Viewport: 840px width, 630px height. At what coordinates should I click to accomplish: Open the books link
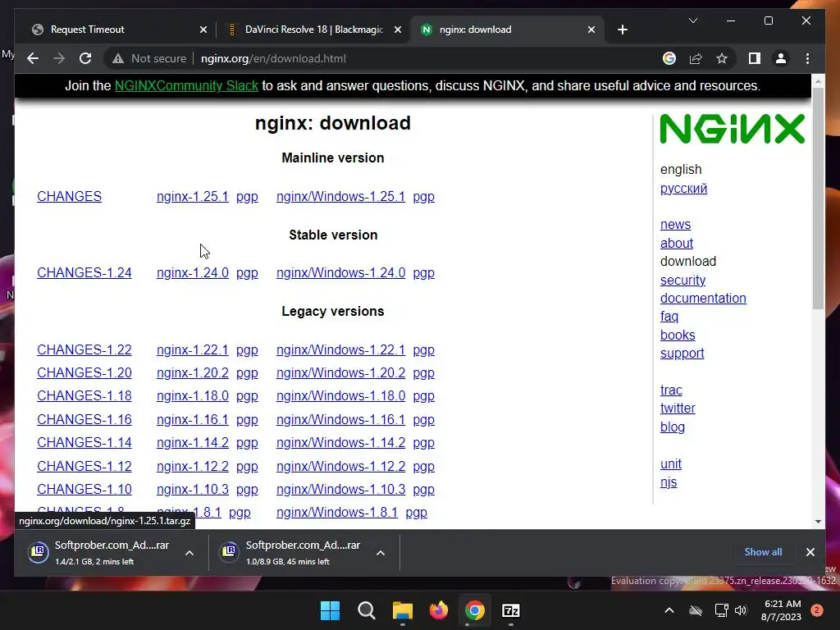(x=678, y=336)
